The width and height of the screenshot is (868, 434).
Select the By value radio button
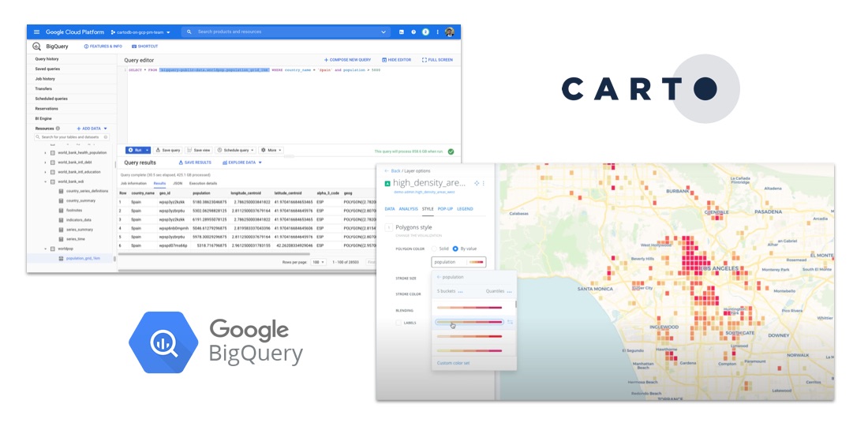tap(455, 249)
